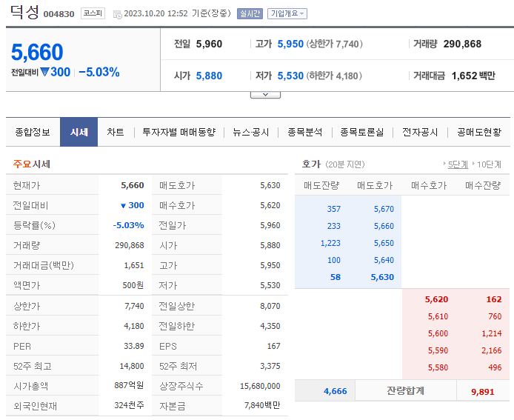Screen dimensions: 514x420
Task: Select the 10단계 order book view
Action: (x=489, y=164)
